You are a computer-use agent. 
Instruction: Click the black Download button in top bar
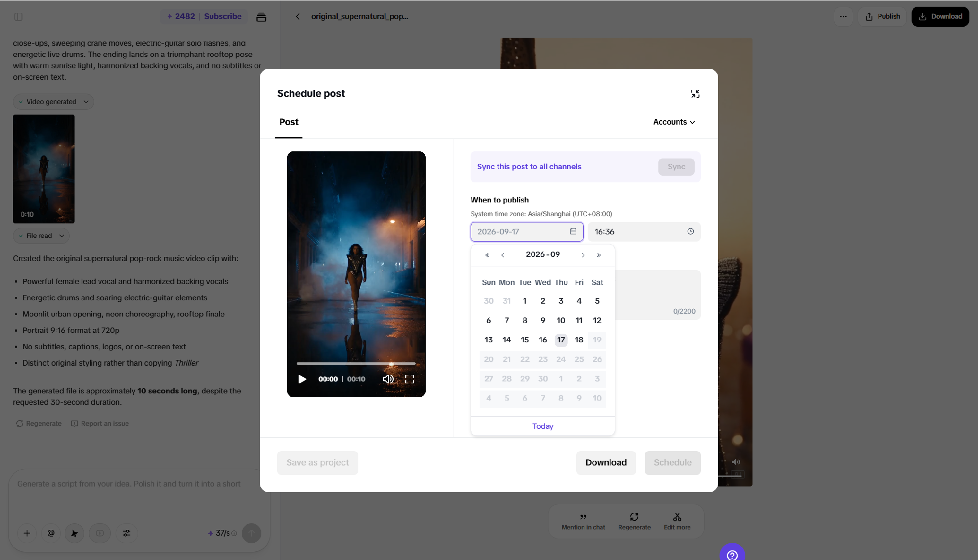click(x=940, y=16)
